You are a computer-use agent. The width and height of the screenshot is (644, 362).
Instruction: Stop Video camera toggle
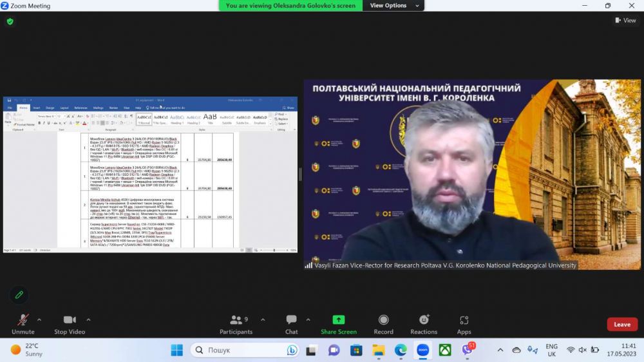tap(70, 323)
